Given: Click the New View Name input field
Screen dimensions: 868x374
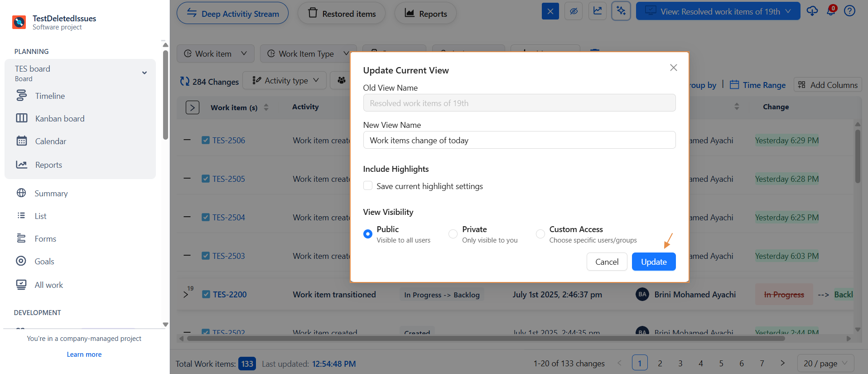Looking at the screenshot, I should tap(519, 140).
